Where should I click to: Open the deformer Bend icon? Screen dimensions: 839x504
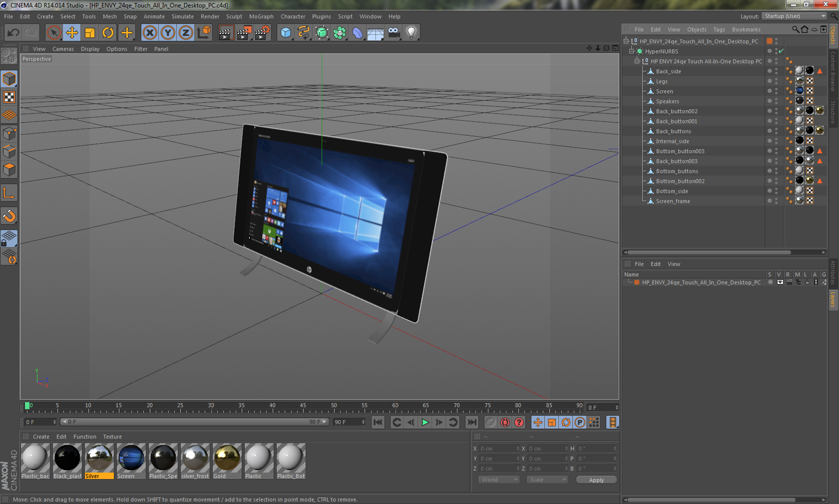pyautogui.click(x=358, y=33)
